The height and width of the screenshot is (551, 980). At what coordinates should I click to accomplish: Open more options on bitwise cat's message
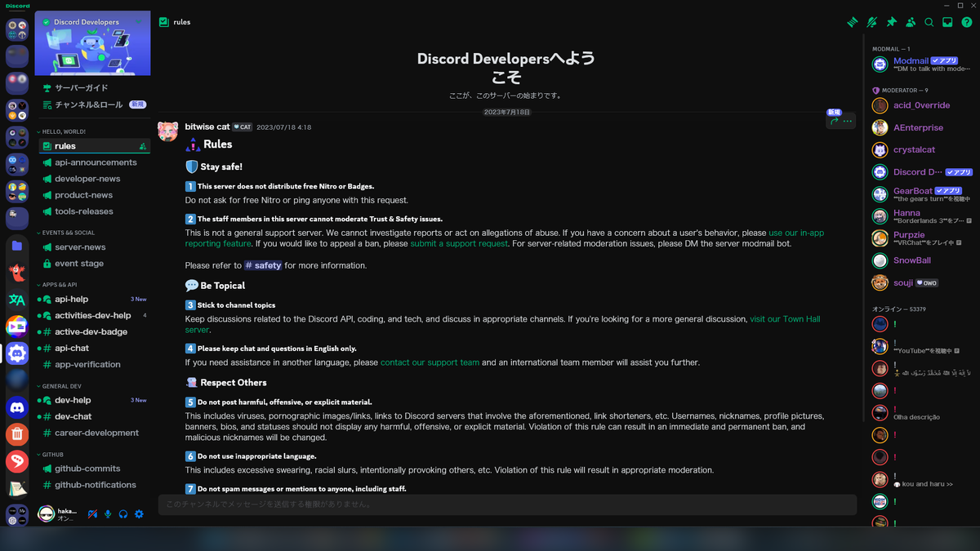point(848,121)
